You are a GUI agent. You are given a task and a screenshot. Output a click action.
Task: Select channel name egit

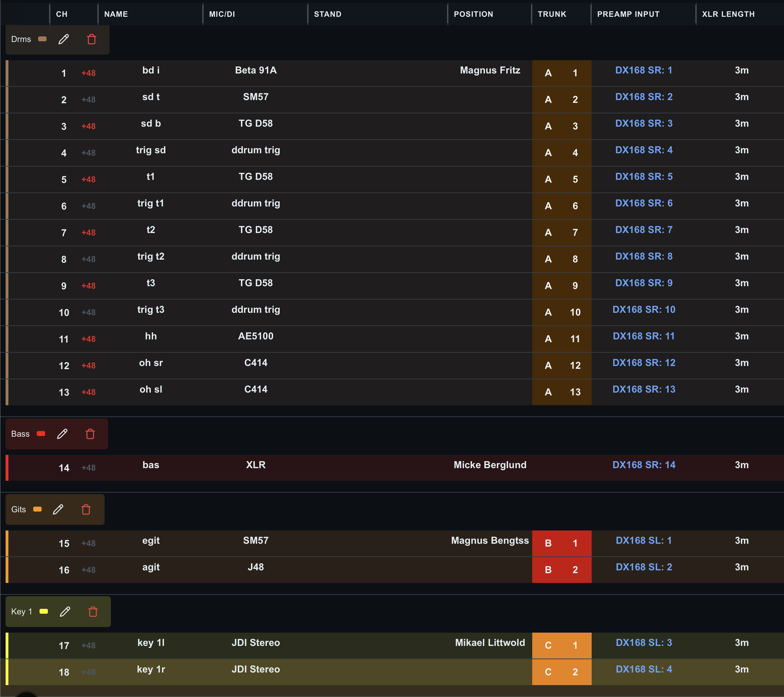151,540
